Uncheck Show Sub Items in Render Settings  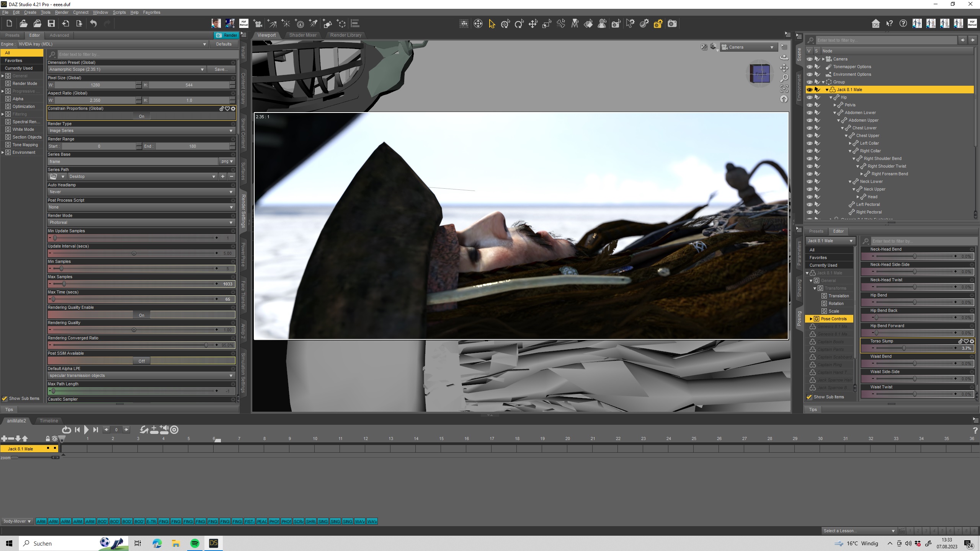click(5, 398)
